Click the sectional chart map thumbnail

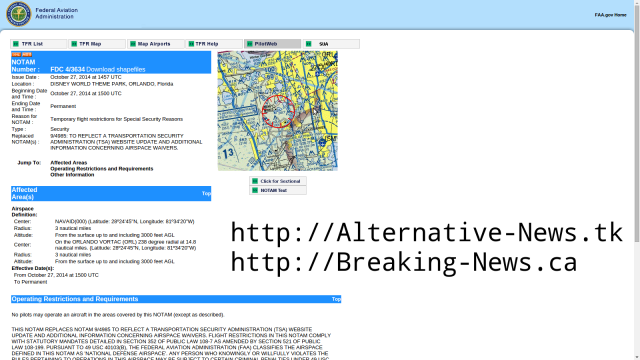[x=278, y=111]
